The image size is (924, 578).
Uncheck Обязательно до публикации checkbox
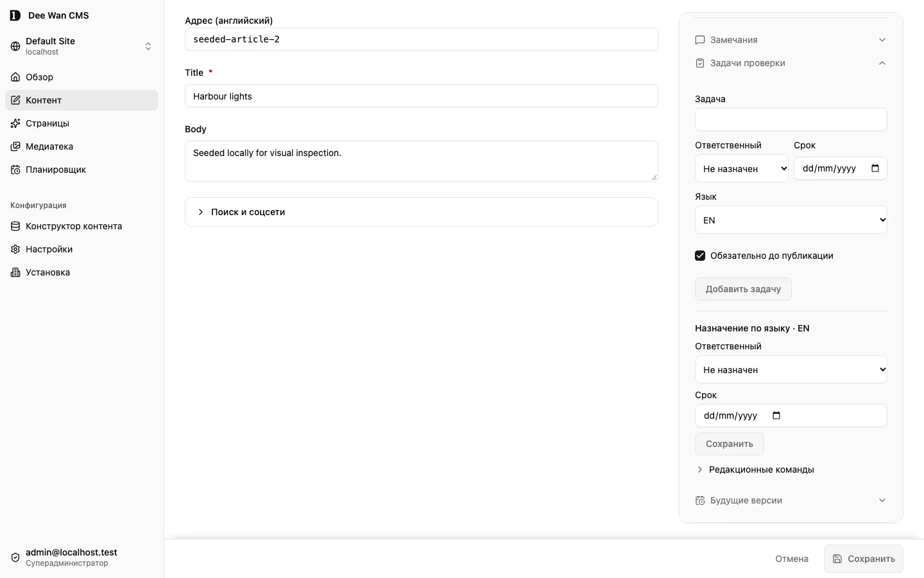[700, 256]
